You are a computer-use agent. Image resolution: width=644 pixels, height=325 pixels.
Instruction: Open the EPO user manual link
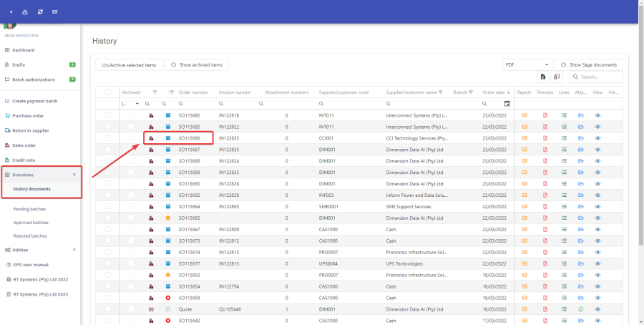(31, 264)
